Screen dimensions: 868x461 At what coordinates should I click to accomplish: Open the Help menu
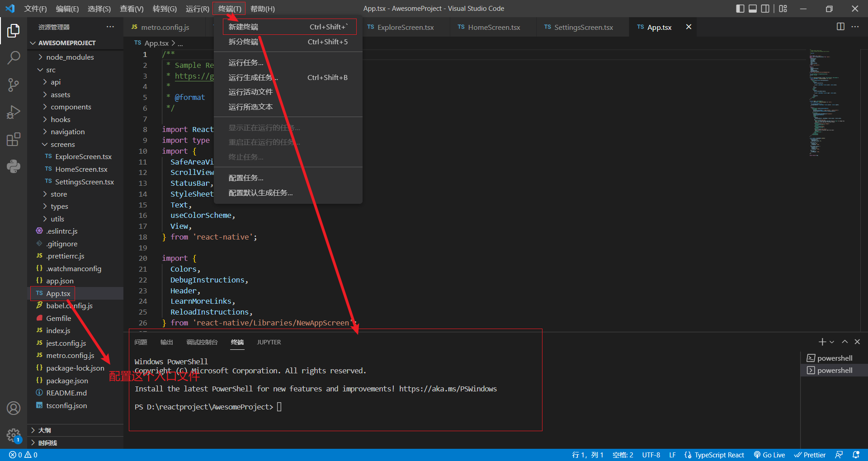point(263,9)
